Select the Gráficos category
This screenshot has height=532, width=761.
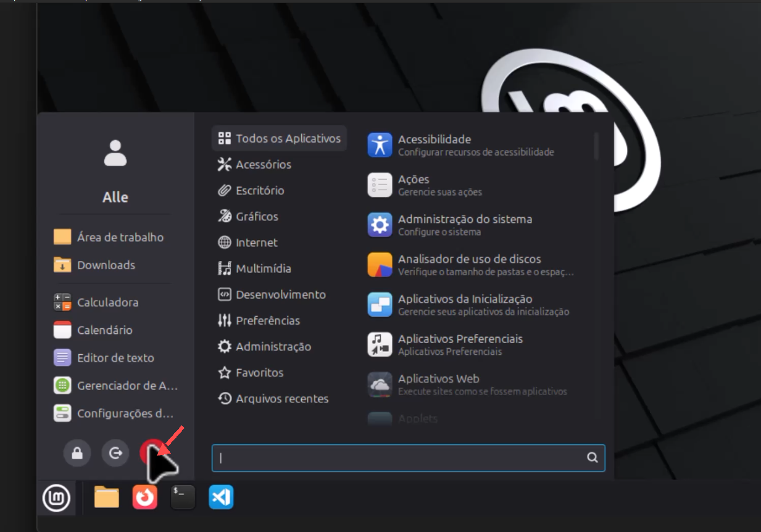[279, 217]
